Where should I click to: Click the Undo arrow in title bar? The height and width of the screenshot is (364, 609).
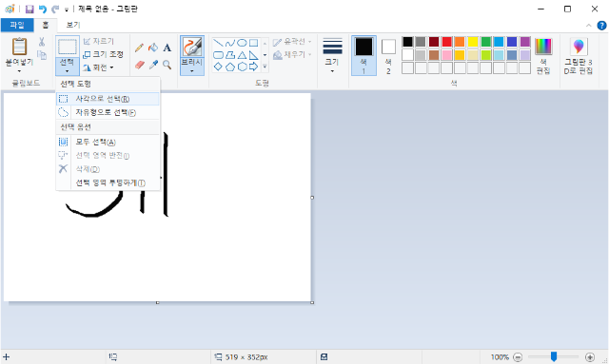coord(43,9)
